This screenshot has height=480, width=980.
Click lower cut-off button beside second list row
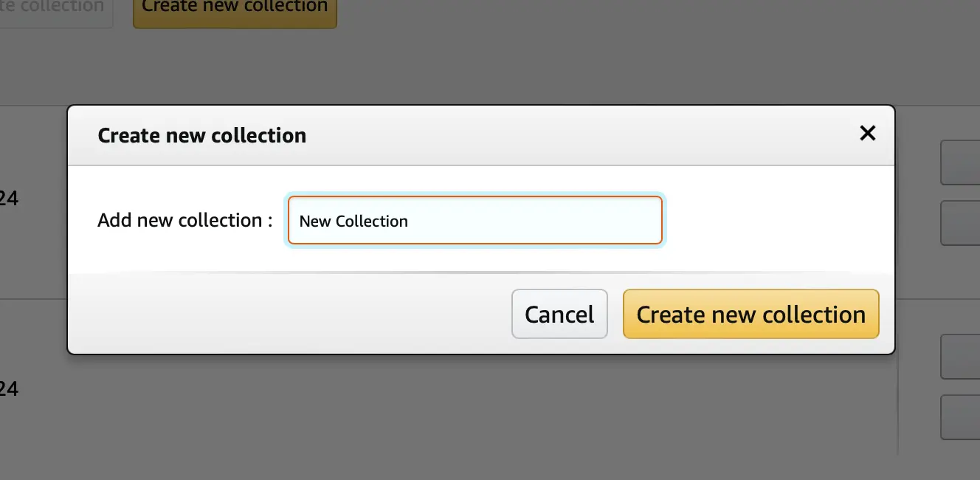click(961, 417)
